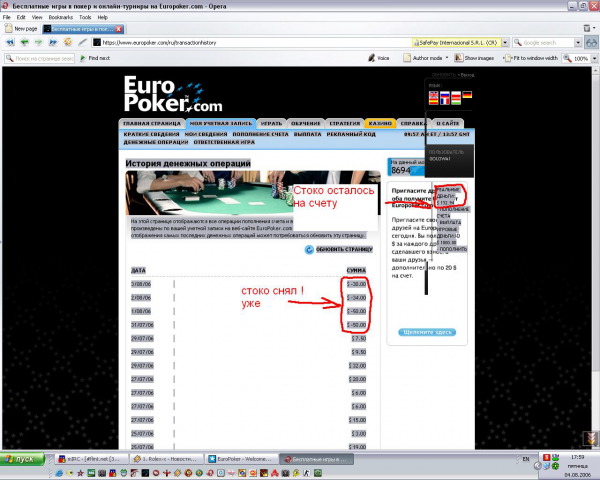Toggle the binoculars view bar icon

(592, 42)
